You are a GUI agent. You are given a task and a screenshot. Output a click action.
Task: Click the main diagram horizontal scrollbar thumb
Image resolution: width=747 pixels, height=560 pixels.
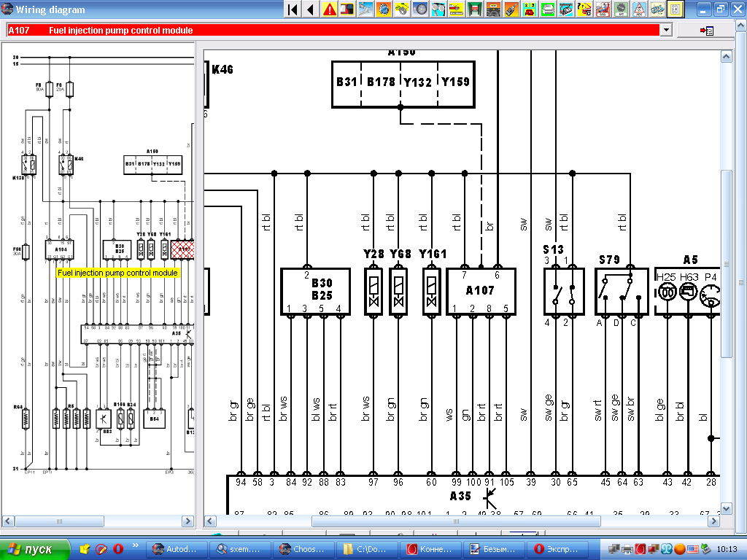tap(456, 521)
